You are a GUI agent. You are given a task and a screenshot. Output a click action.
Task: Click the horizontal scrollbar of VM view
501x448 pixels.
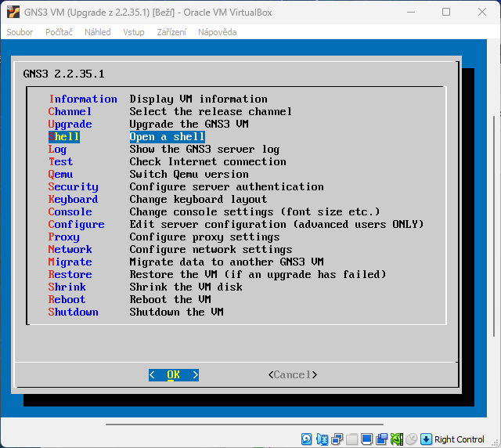244,425
